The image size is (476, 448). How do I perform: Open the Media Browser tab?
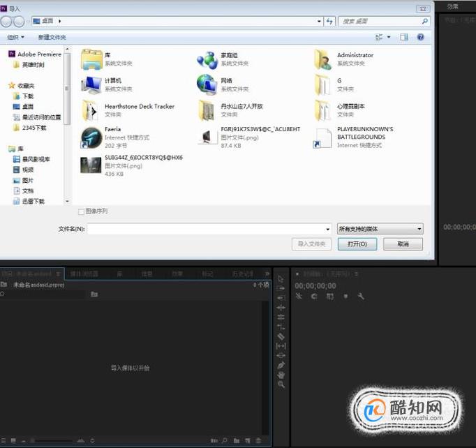(84, 274)
